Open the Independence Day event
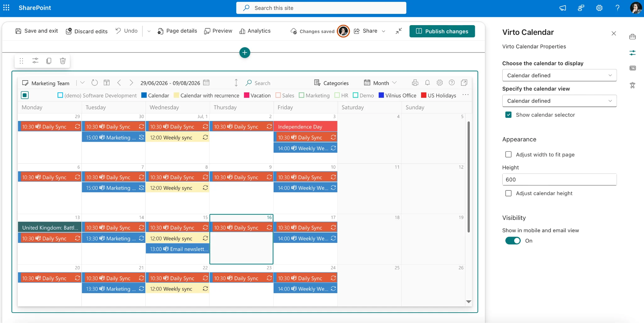This screenshot has height=323, width=644. (305, 127)
